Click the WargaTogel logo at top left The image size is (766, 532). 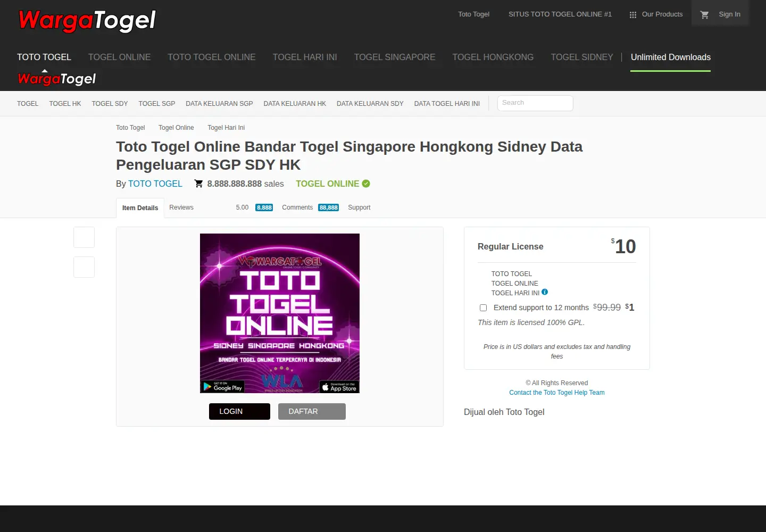(87, 21)
